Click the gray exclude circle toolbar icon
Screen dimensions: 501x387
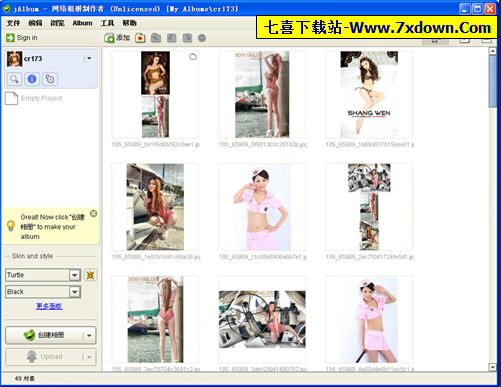click(x=202, y=38)
